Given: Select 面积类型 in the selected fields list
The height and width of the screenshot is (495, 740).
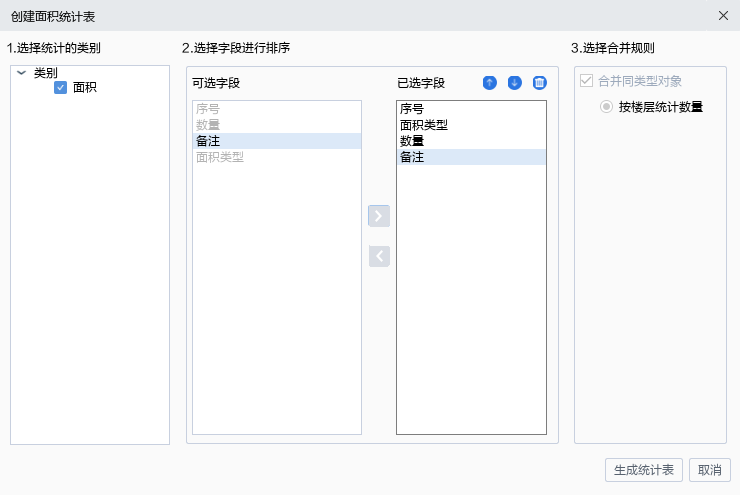Looking at the screenshot, I should coord(471,125).
